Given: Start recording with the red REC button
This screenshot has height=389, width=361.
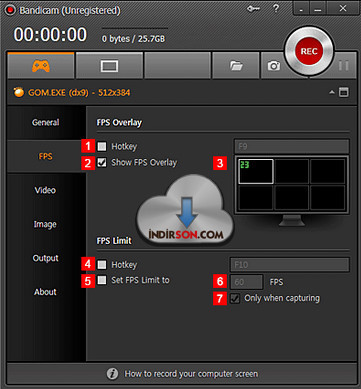Looking at the screenshot, I should (x=309, y=51).
